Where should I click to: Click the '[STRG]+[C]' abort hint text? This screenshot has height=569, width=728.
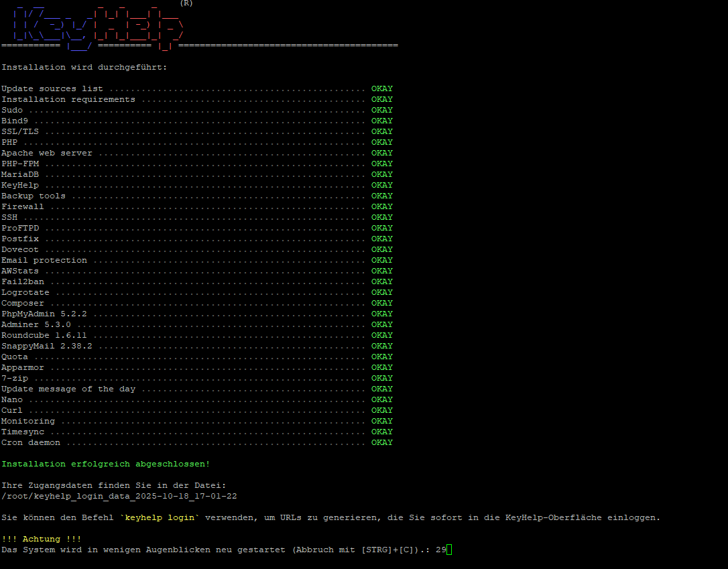coord(387,550)
